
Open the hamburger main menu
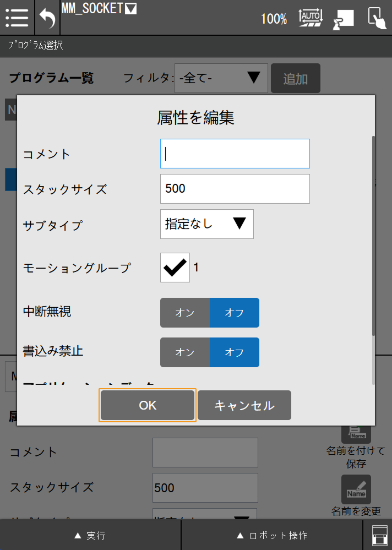[x=17, y=18]
